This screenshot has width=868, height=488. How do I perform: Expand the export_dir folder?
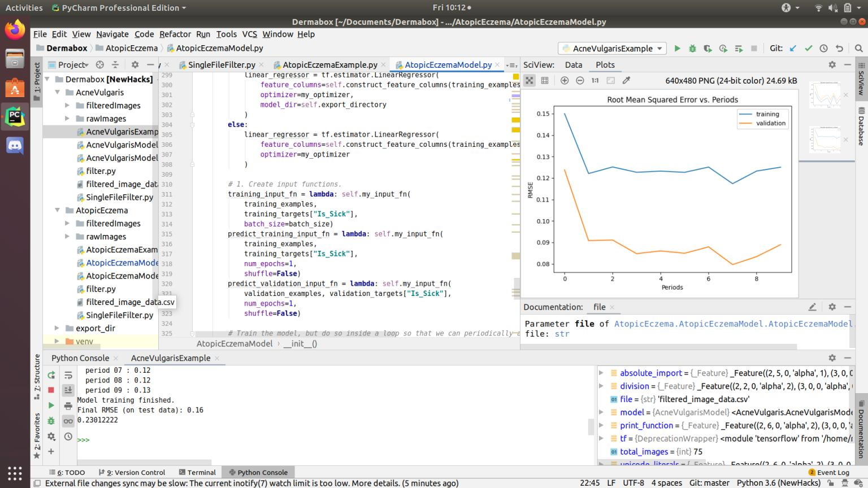[57, 328]
